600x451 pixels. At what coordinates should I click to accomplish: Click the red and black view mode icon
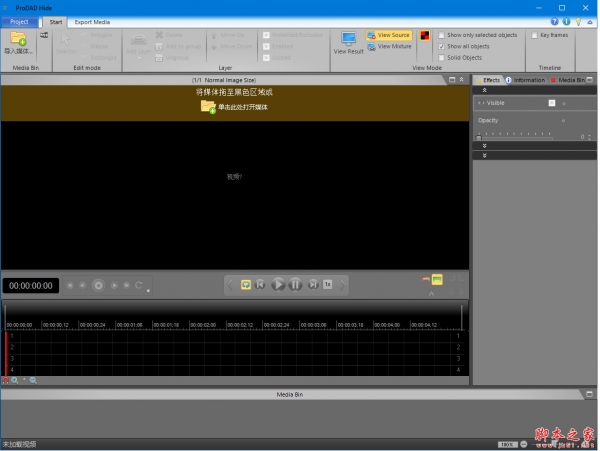point(424,35)
